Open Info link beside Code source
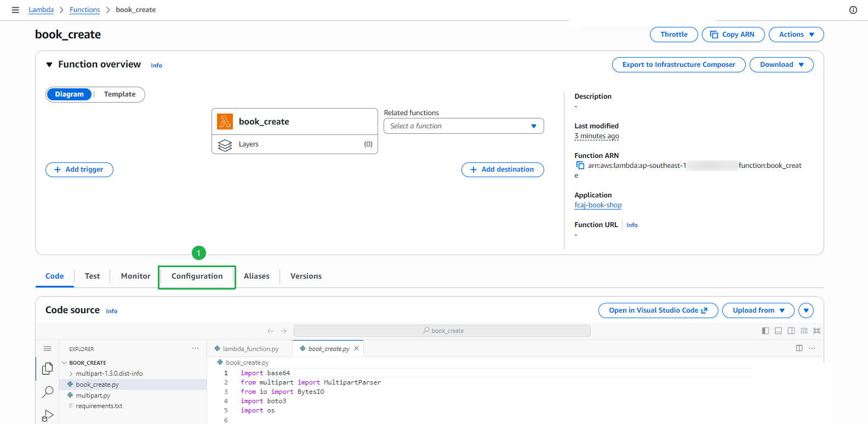Viewport: 868px width, 424px height. (112, 311)
